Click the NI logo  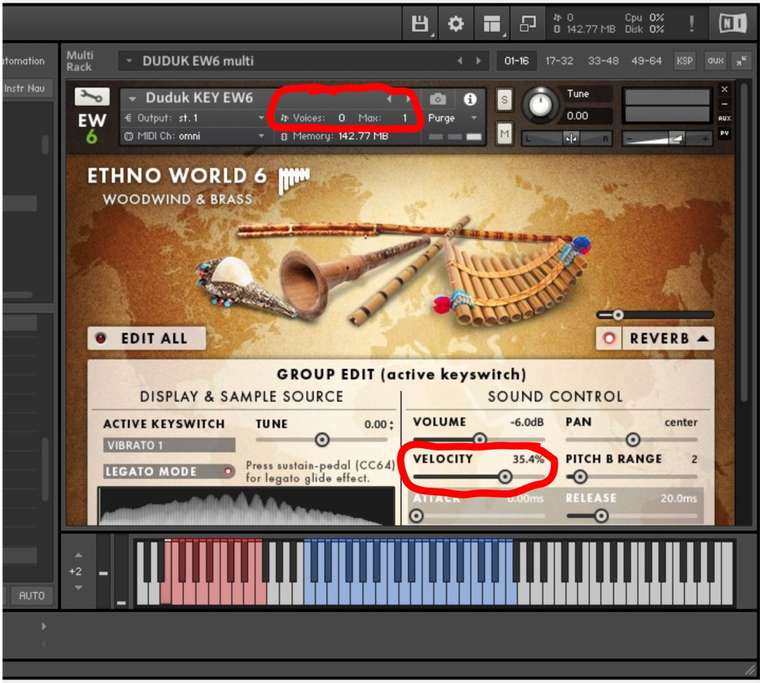732,23
